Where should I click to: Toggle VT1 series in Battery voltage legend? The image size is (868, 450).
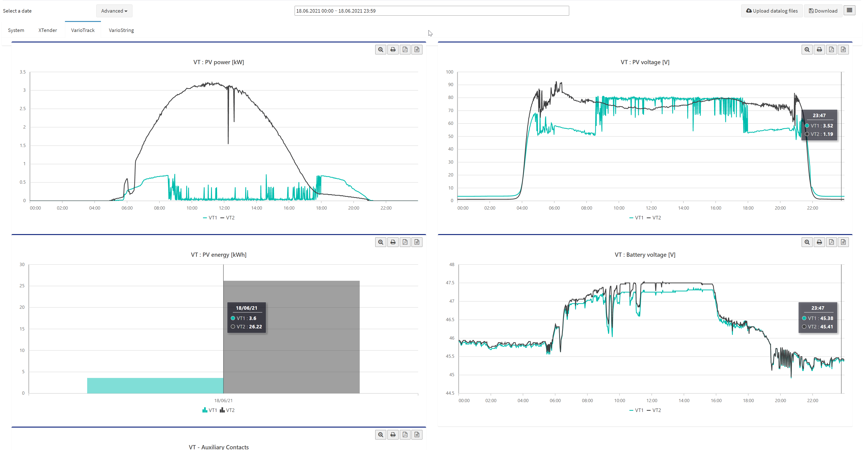tap(636, 410)
